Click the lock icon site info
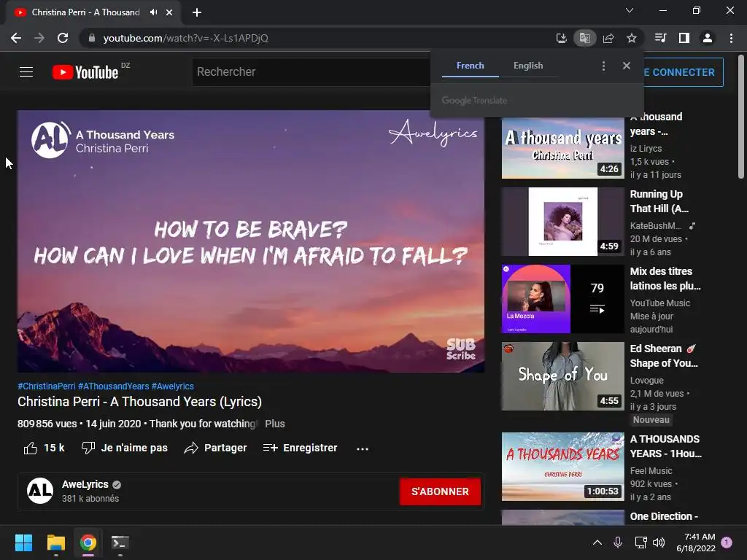Image resolution: width=747 pixels, height=560 pixels. [92, 38]
